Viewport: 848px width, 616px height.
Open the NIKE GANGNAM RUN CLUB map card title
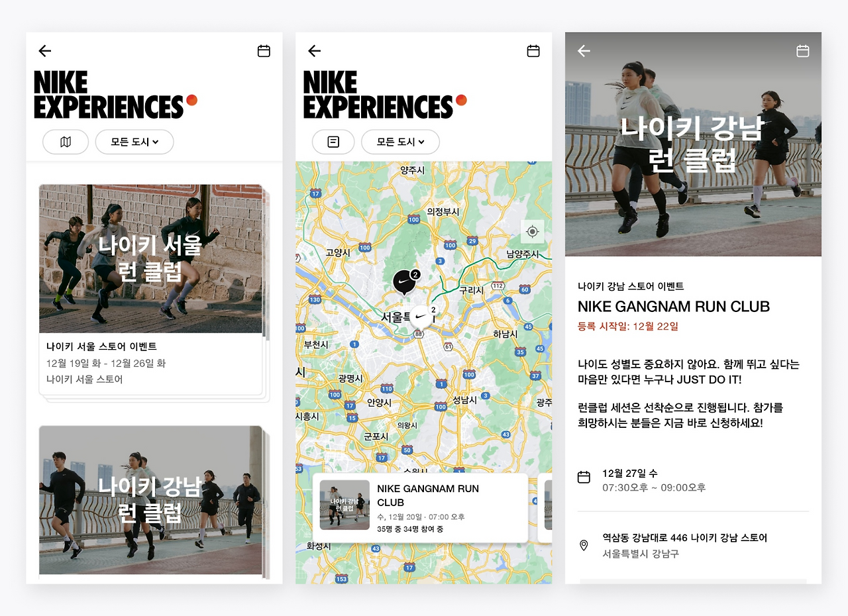click(428, 495)
